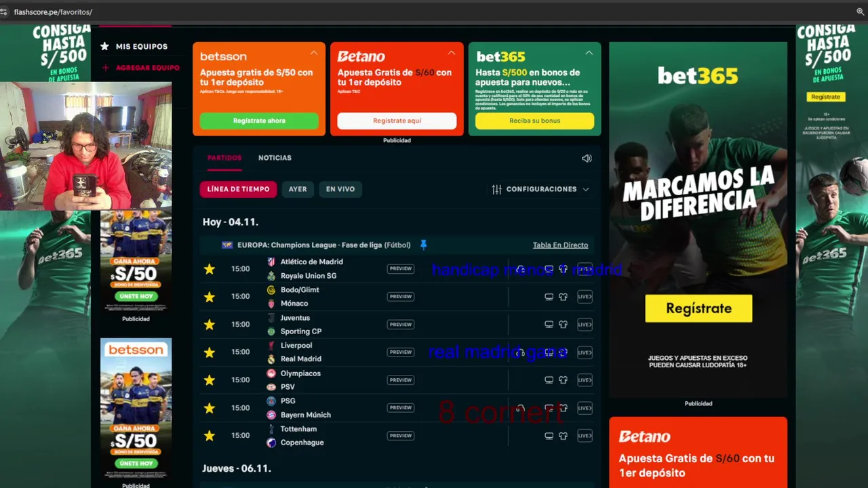Viewport: 868px width, 488px height.
Task: Click the 'Sporting CP' team name
Action: (300, 331)
